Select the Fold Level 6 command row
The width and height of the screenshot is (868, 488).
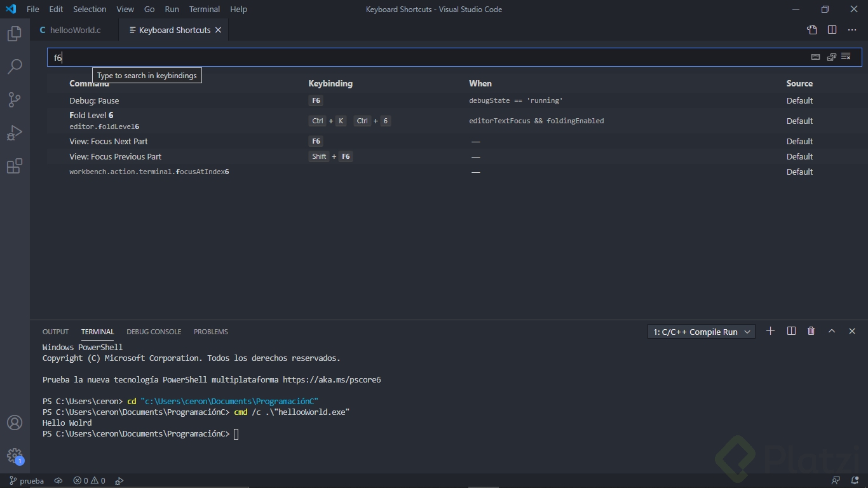(454, 121)
